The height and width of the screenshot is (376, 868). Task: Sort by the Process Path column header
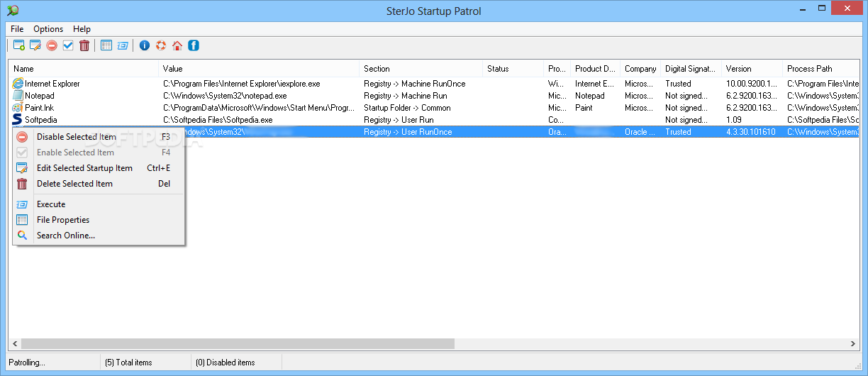pos(821,69)
